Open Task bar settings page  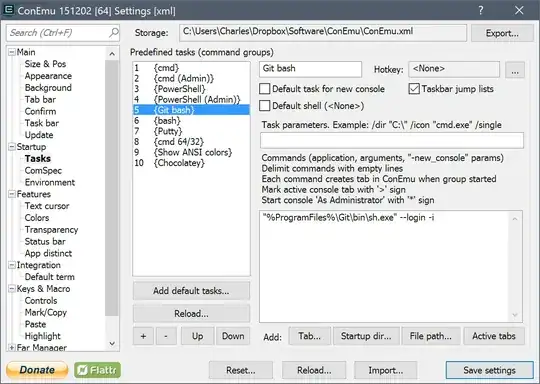click(x=42, y=123)
